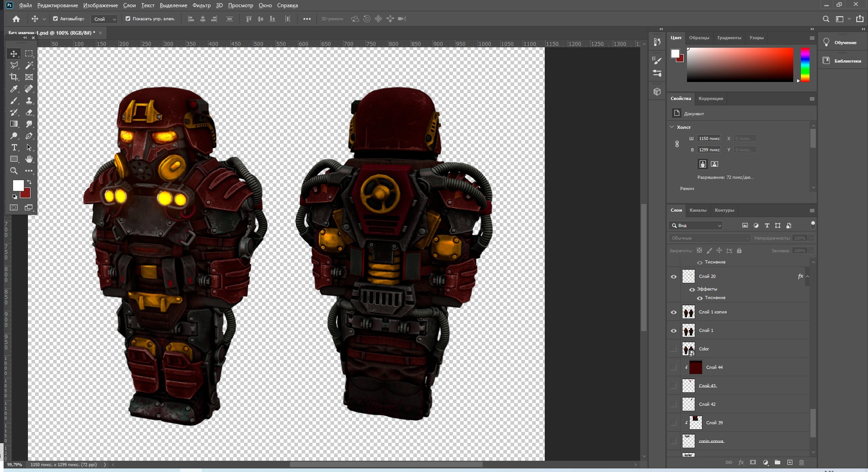The image size is (868, 472).
Task: Show the Слой 42 layer
Action: 674,404
